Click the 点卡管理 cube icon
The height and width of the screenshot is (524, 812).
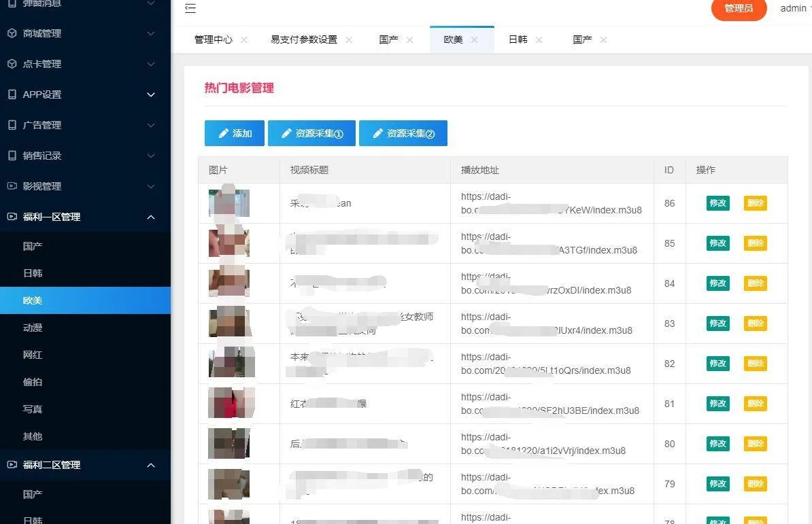click(12, 64)
